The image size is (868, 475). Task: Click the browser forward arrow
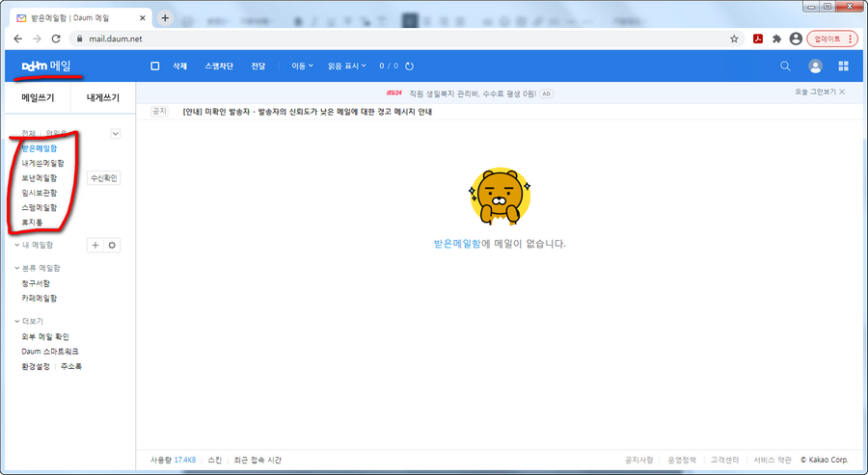click(x=37, y=39)
